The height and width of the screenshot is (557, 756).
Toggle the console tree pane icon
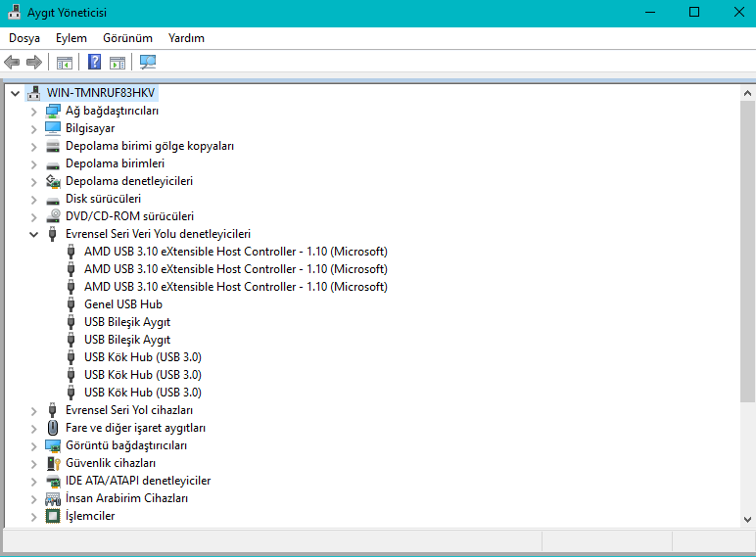(x=64, y=62)
